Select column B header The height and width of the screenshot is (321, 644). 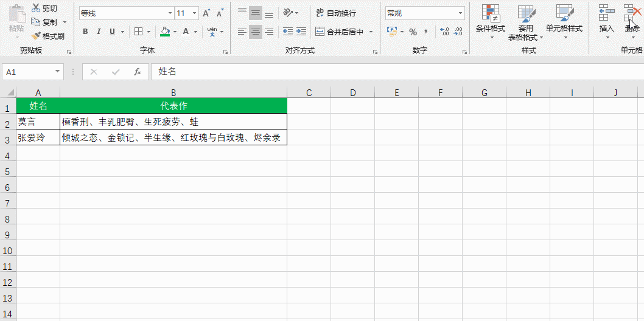tap(173, 92)
